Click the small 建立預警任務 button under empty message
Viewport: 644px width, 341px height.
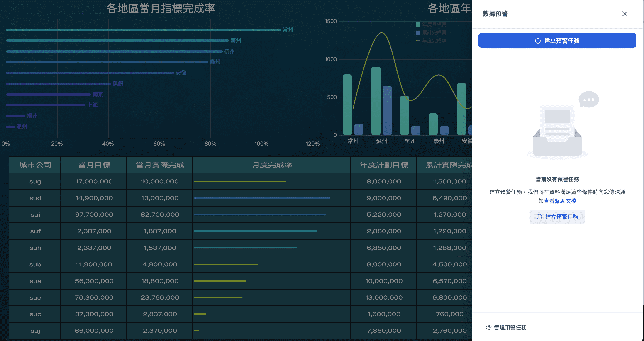pos(557,217)
